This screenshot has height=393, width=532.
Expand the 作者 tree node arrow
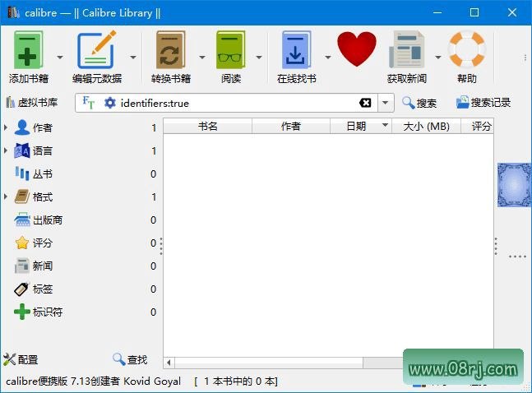coord(6,127)
